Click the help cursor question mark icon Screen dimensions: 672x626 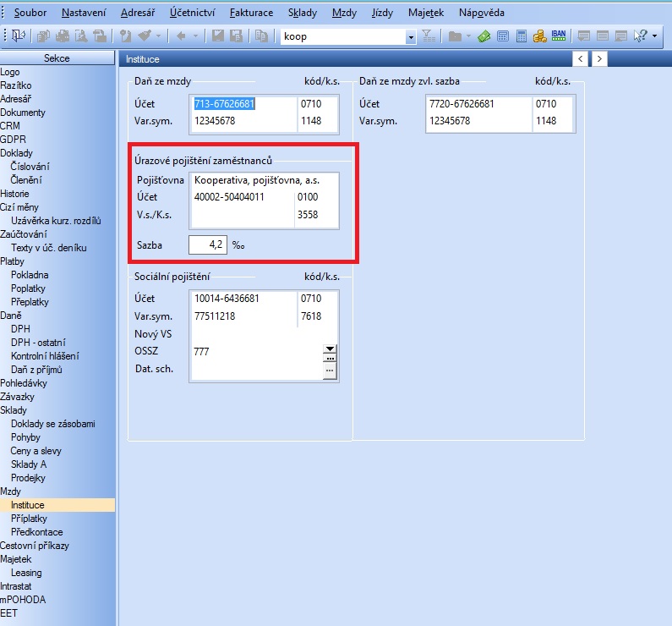coord(641,36)
